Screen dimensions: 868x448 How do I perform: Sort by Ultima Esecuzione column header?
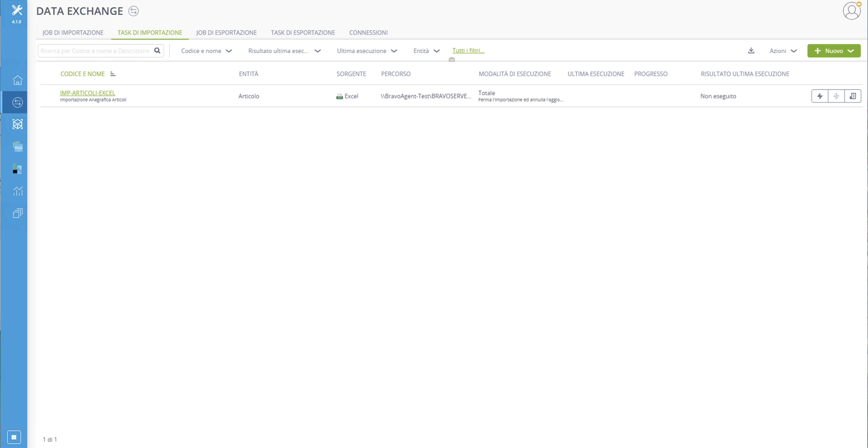[x=596, y=74]
